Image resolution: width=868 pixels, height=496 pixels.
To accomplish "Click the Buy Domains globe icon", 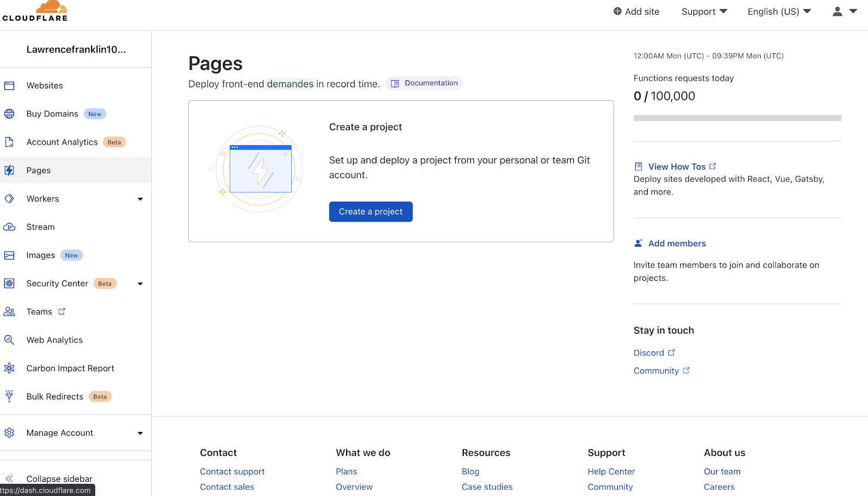I will pos(9,114).
